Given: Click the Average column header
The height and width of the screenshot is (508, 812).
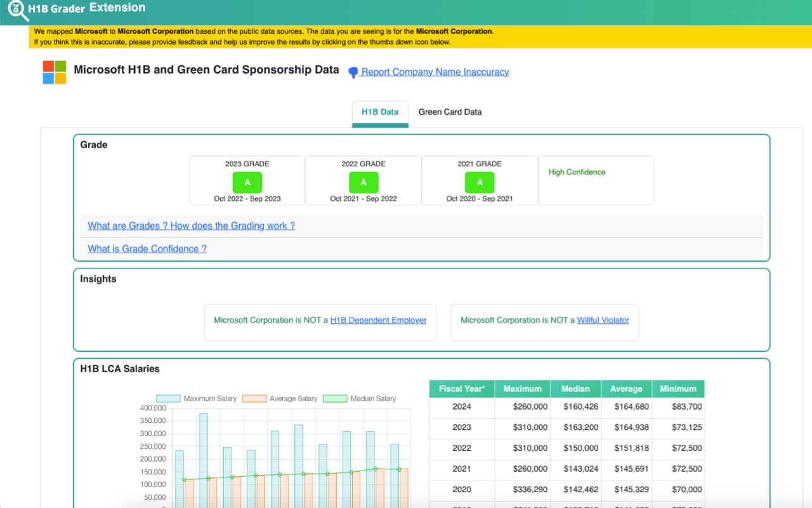Looking at the screenshot, I should (626, 389).
